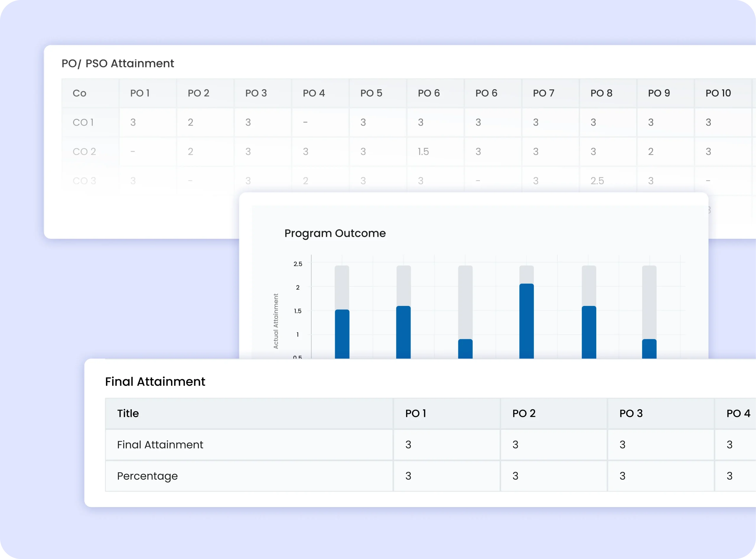Click the Co column header
Viewport: 756px width, 559px height.
79,93
